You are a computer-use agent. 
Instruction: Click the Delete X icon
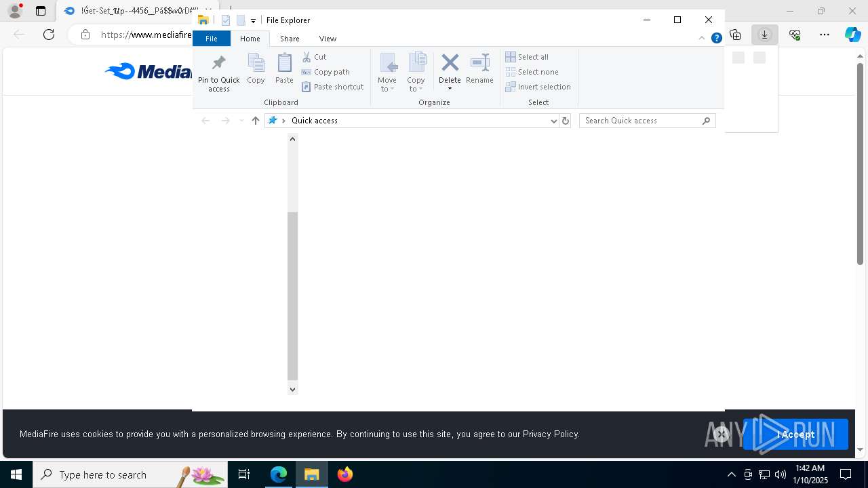coord(450,62)
